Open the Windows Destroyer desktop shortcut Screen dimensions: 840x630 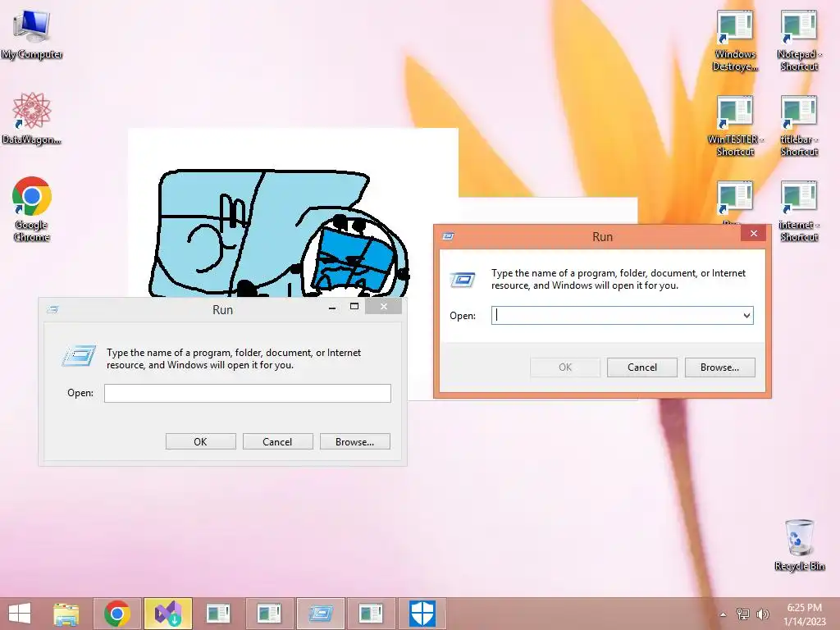tap(735, 42)
